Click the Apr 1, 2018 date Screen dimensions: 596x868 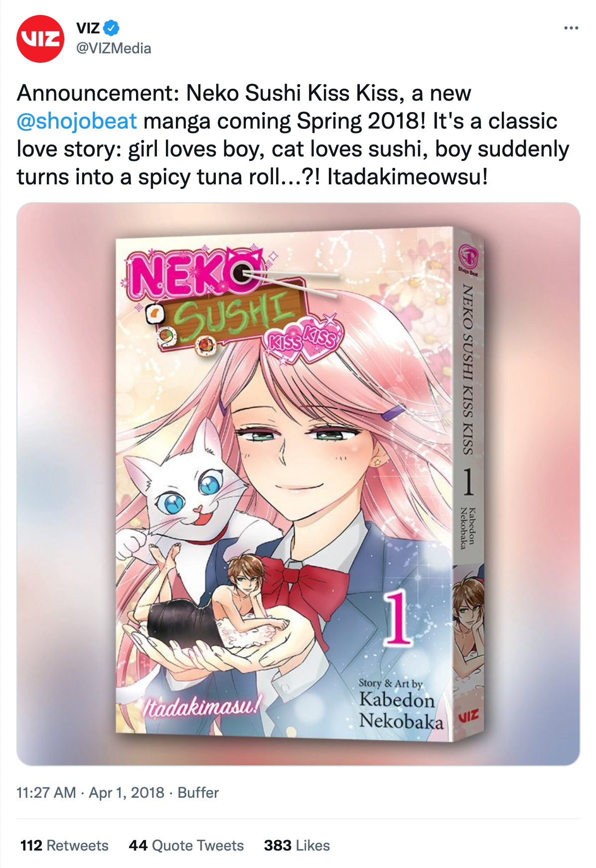point(127,793)
